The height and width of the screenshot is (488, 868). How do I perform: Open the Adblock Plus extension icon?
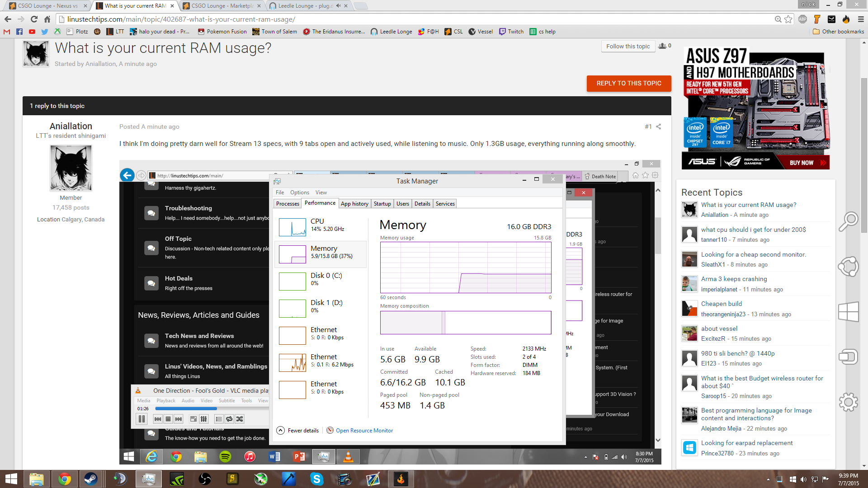pos(803,19)
